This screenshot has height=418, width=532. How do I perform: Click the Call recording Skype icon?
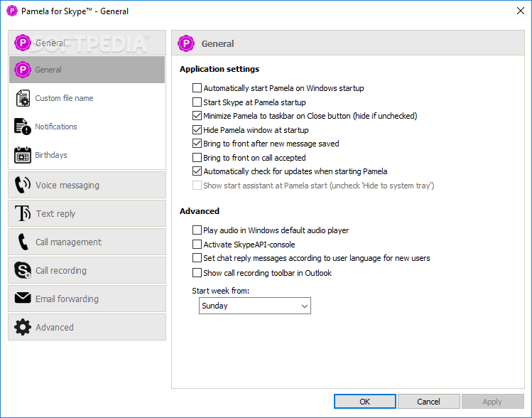click(23, 270)
